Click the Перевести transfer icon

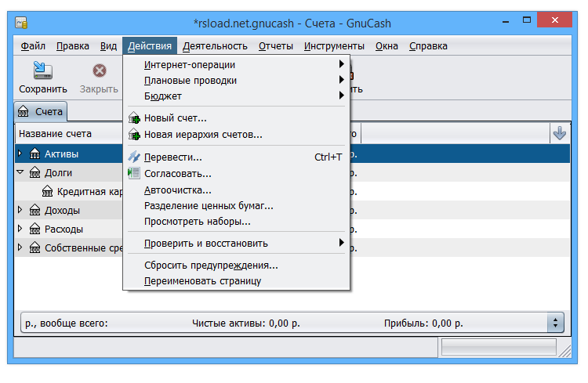tap(134, 157)
